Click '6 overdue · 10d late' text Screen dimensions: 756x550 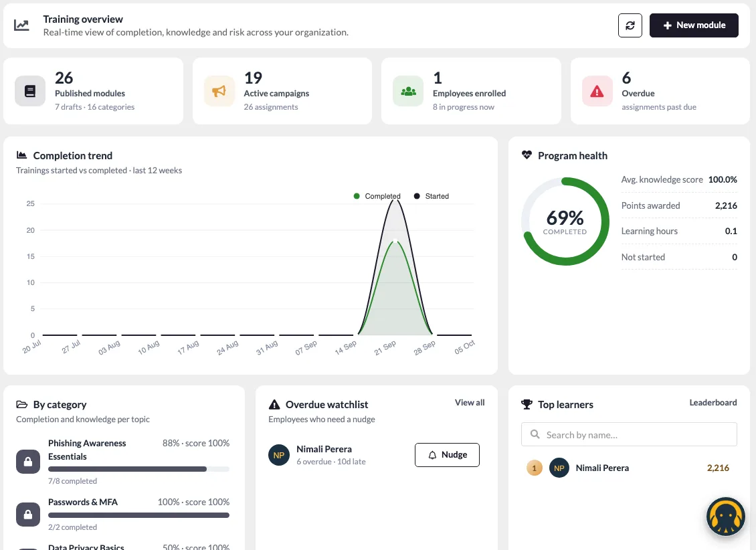330,462
